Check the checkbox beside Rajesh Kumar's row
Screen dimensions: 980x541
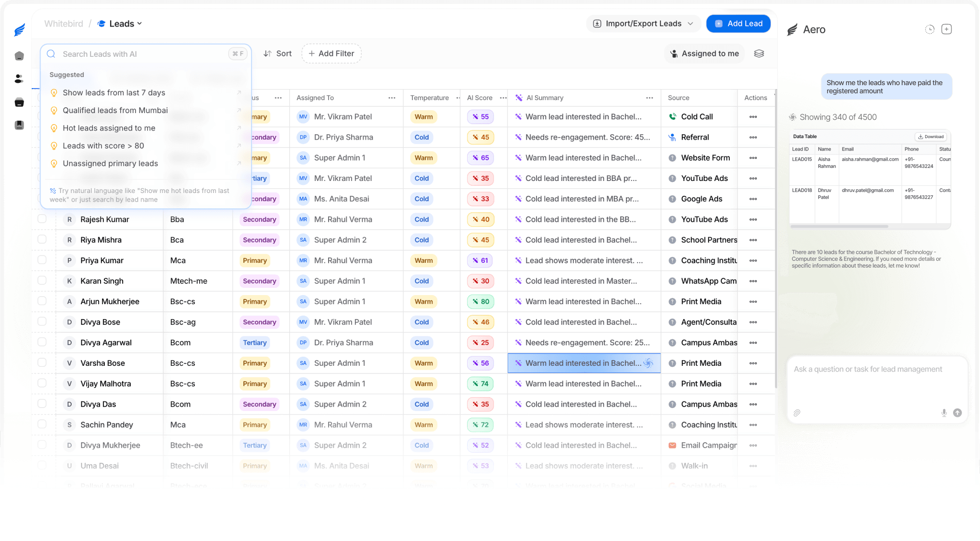pyautogui.click(x=42, y=219)
